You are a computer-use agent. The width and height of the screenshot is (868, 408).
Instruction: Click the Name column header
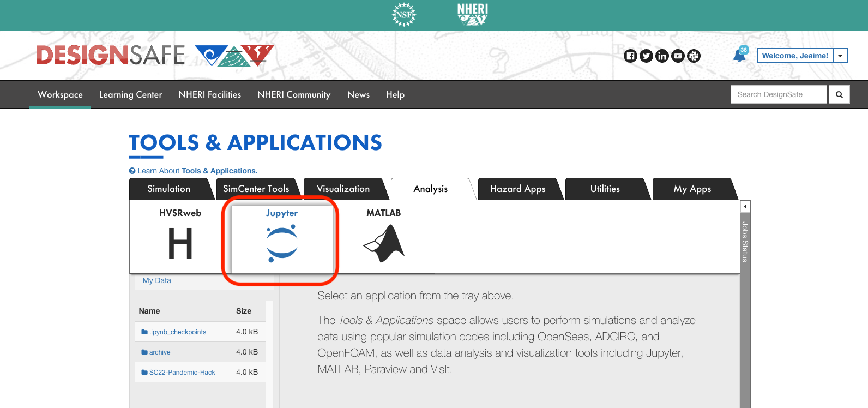coord(149,311)
